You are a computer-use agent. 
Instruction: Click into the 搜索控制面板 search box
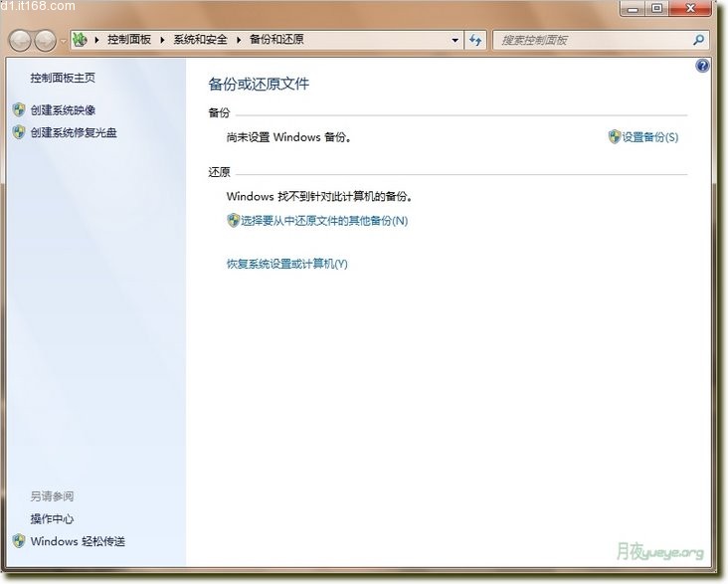[594, 41]
